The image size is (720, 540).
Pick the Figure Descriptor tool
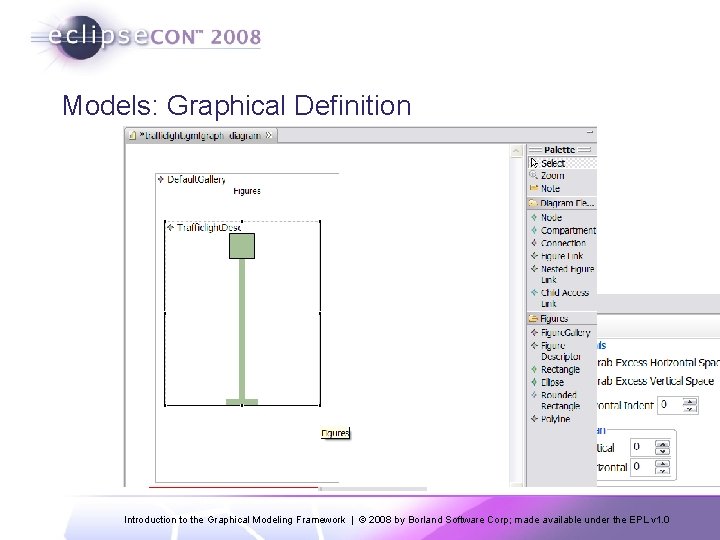(x=562, y=351)
